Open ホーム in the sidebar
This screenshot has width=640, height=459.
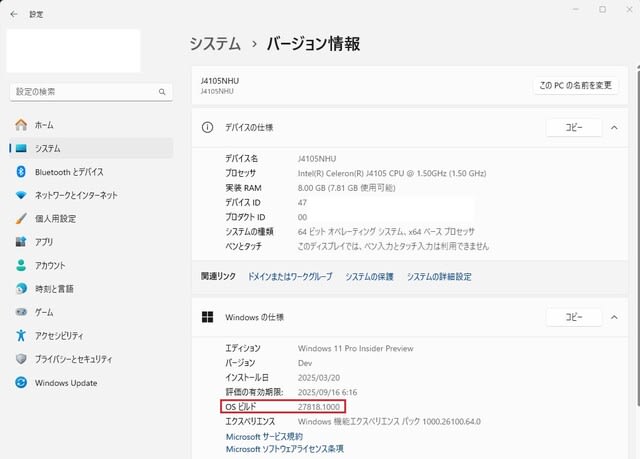pyautogui.click(x=91, y=125)
